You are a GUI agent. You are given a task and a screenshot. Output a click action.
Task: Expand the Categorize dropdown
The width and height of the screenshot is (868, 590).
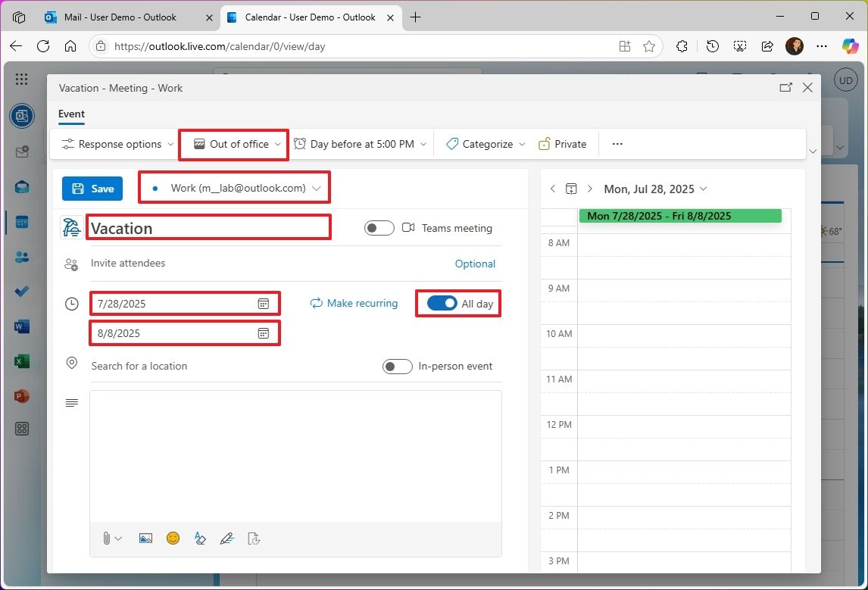pyautogui.click(x=486, y=144)
